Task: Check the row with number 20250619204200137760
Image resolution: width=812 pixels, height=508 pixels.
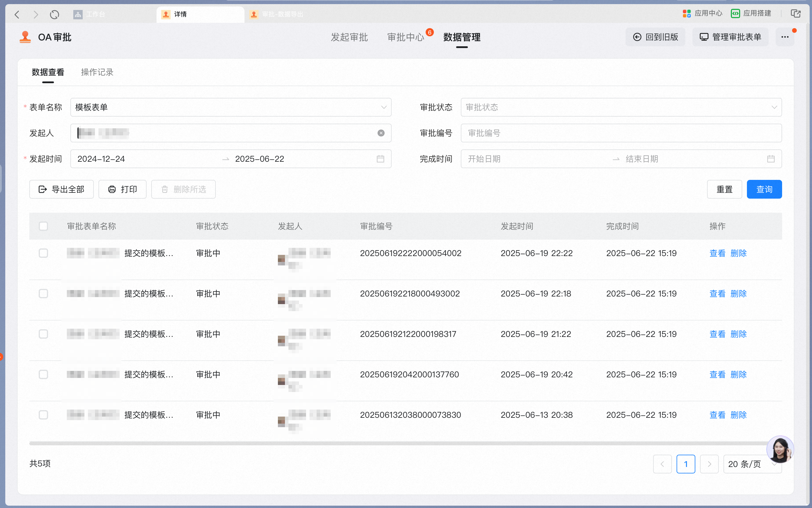Action: [x=43, y=374]
